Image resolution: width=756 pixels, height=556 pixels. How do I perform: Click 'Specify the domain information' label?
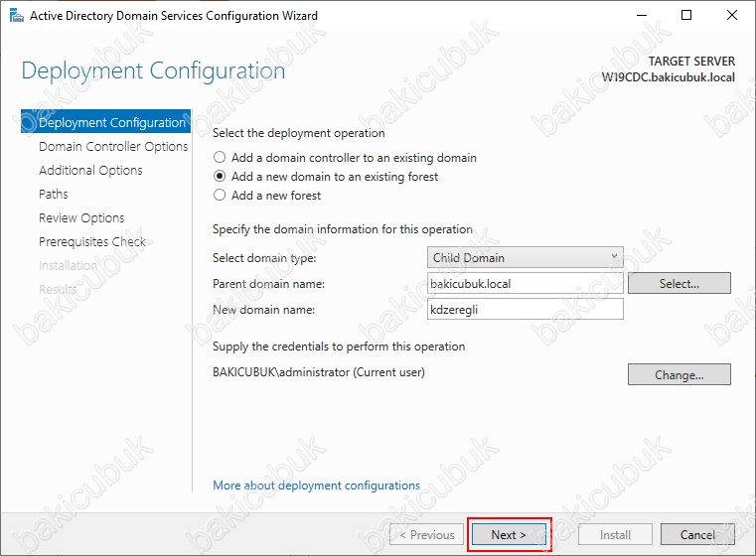pos(343,229)
